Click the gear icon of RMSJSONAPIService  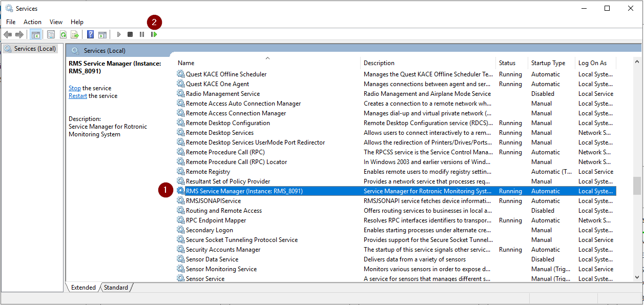point(180,201)
